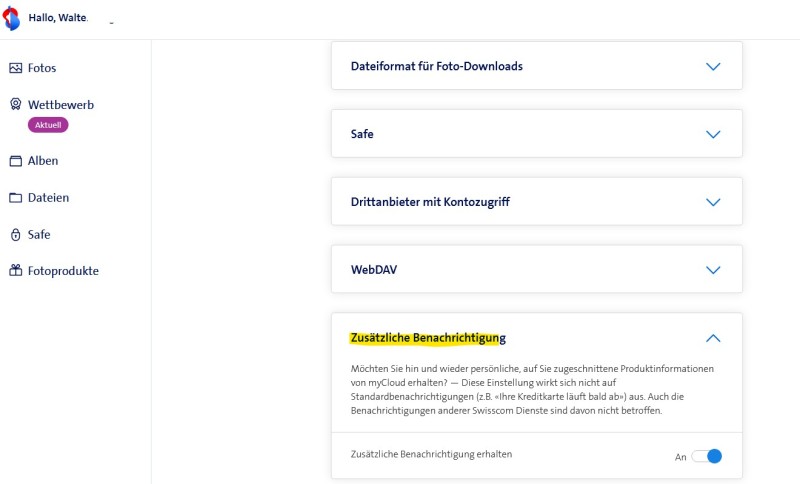Click the purple Aktuell badge
The width and height of the screenshot is (800, 484).
click(48, 125)
